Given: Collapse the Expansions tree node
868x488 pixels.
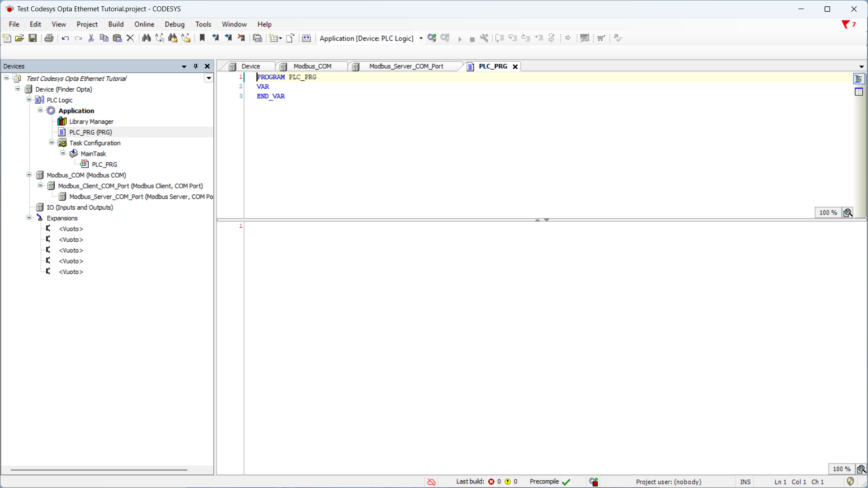Looking at the screenshot, I should [29, 217].
